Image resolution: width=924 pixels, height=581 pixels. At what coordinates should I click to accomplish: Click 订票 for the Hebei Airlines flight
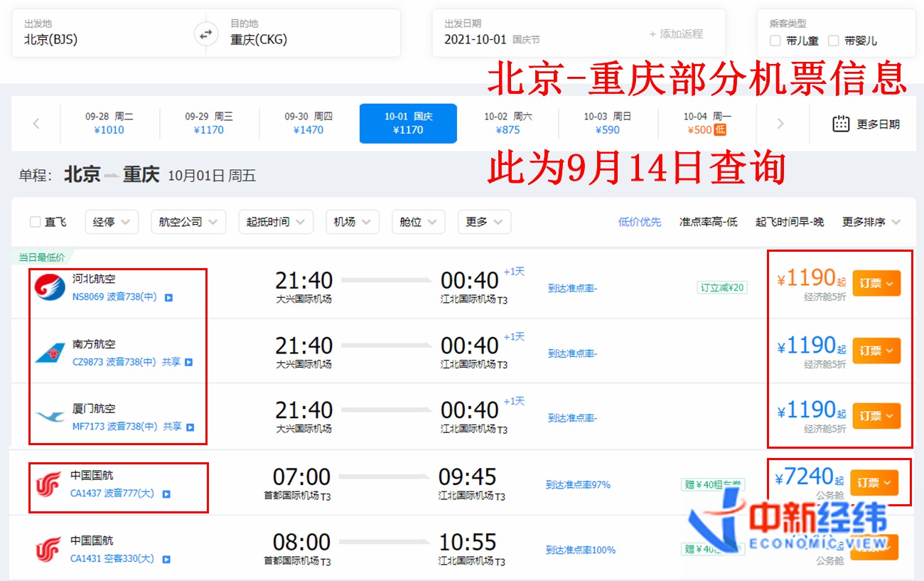tap(876, 283)
